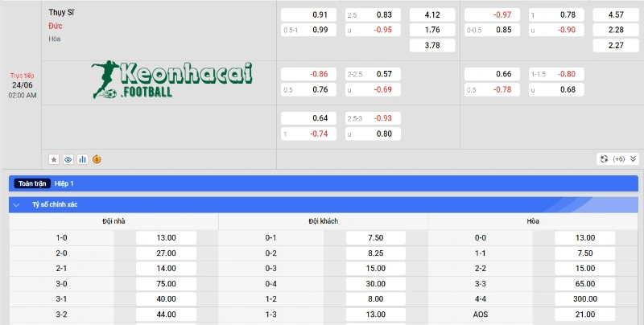Choose the 4-4 draw odds 300.00
644x325 pixels.
pos(585,298)
